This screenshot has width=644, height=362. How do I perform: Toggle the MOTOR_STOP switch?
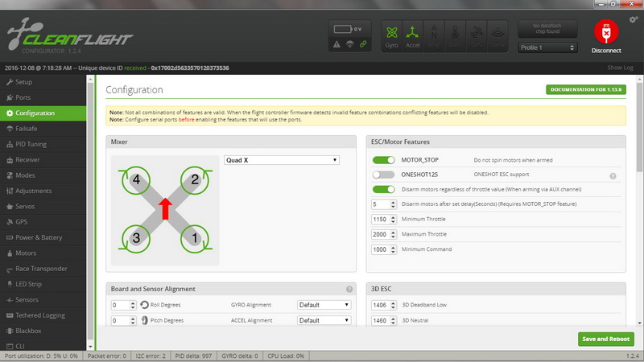(x=383, y=160)
